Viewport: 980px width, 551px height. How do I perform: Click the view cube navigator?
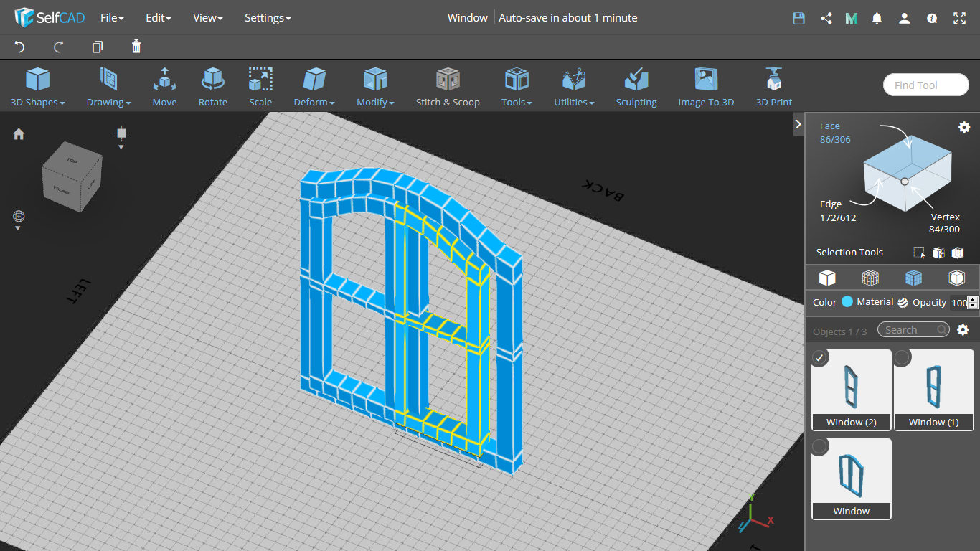click(71, 176)
